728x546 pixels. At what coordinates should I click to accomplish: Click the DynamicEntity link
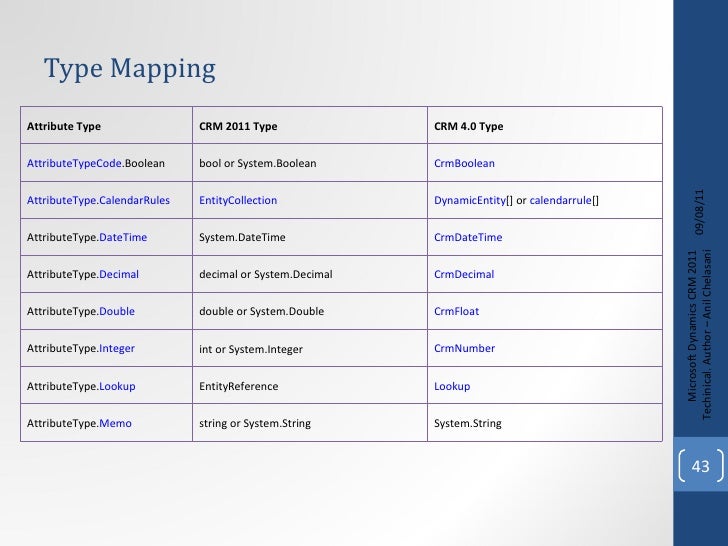(x=470, y=201)
